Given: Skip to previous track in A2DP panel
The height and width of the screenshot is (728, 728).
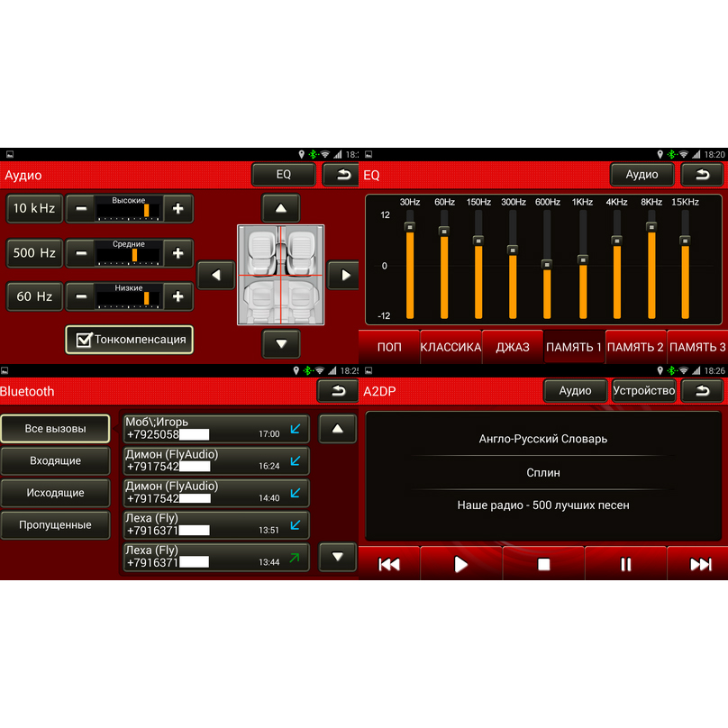Looking at the screenshot, I should 388,563.
